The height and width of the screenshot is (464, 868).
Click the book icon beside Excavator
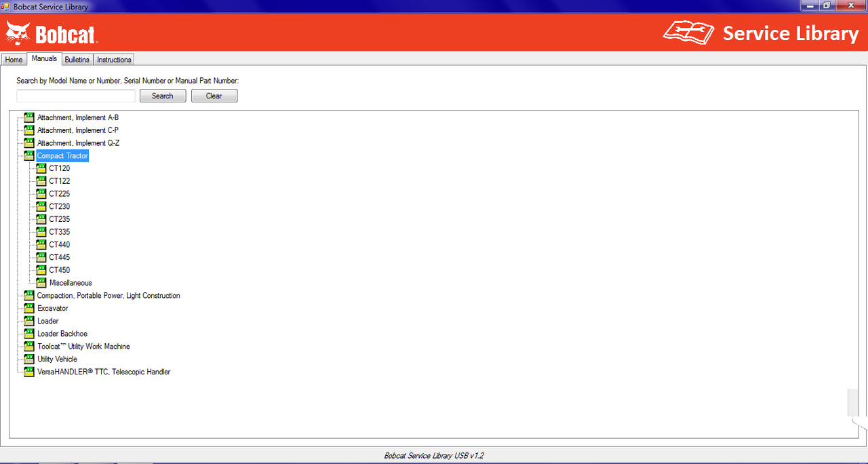click(28, 308)
